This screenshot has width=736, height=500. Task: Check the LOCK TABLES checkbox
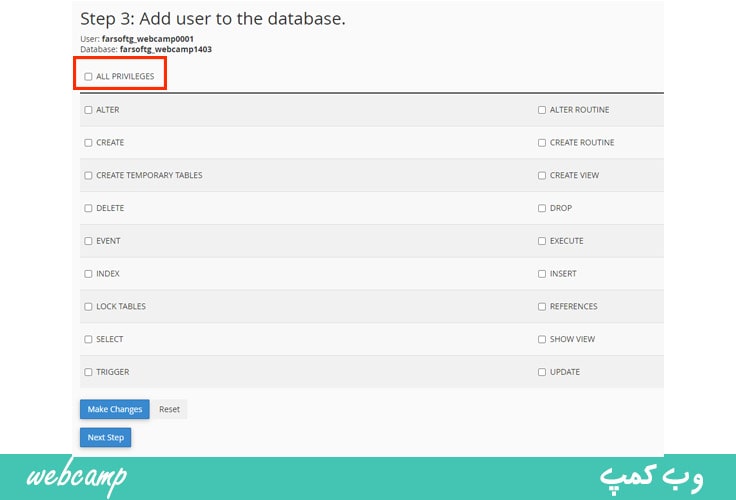pos(88,307)
